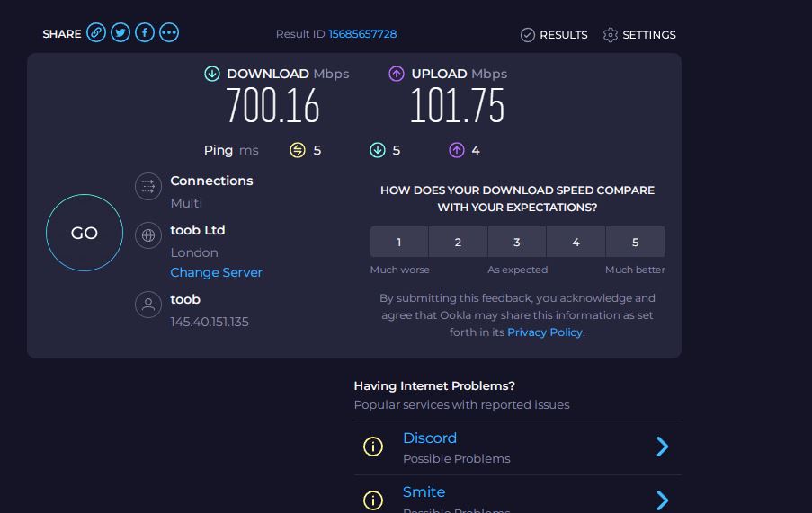Click the Change Server link
Screen dimensions: 812x513
(216, 272)
